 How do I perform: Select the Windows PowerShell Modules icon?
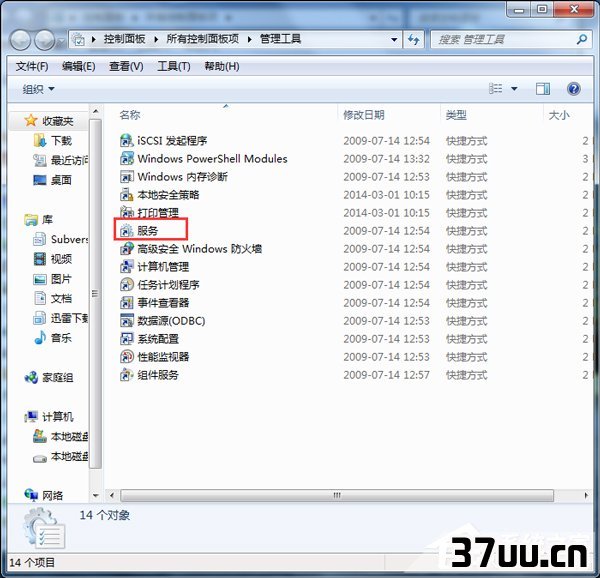pyautogui.click(x=127, y=158)
